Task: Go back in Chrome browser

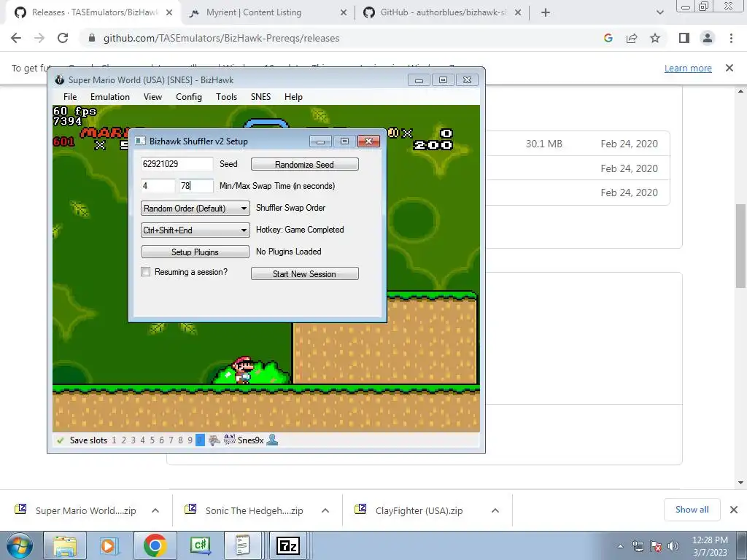Action: coord(16,38)
